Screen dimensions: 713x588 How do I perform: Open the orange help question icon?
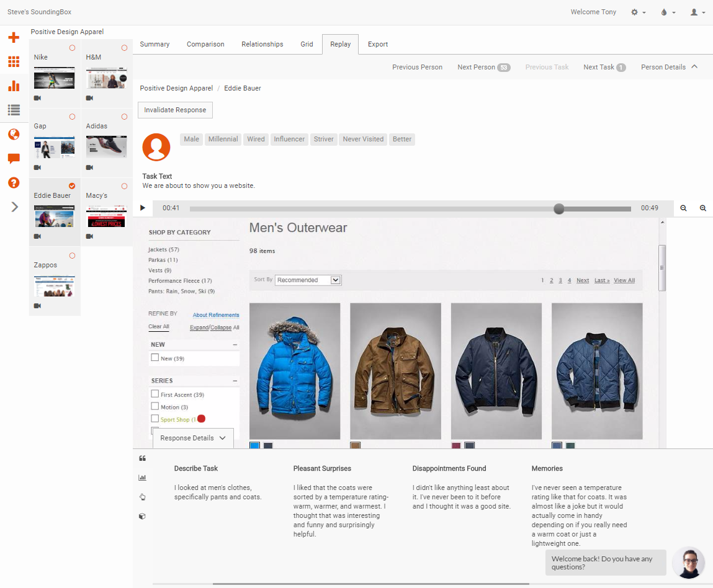[x=14, y=183]
